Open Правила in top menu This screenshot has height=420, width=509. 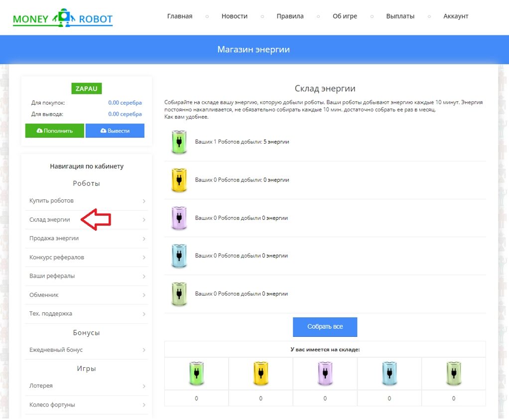point(290,16)
